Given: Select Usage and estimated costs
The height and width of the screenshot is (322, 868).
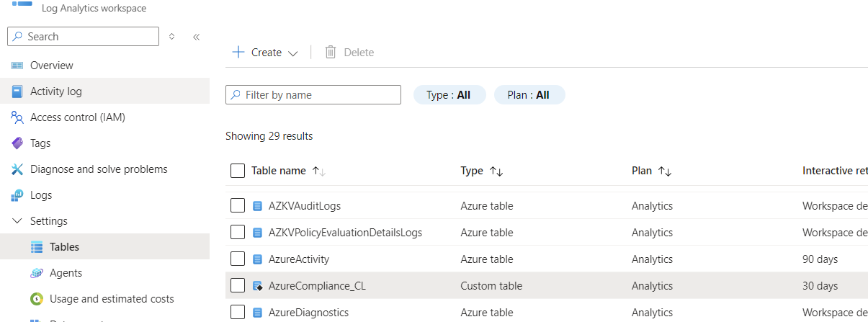Looking at the screenshot, I should pos(112,299).
